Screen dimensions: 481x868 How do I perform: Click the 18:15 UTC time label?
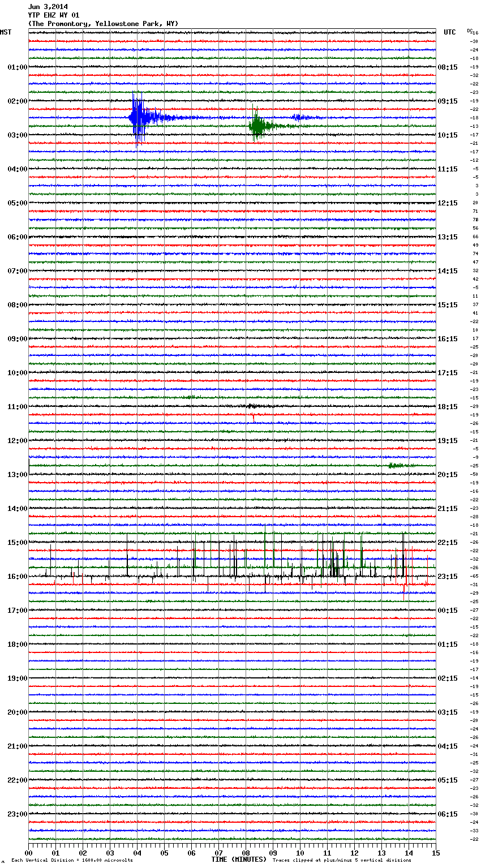pyautogui.click(x=448, y=407)
